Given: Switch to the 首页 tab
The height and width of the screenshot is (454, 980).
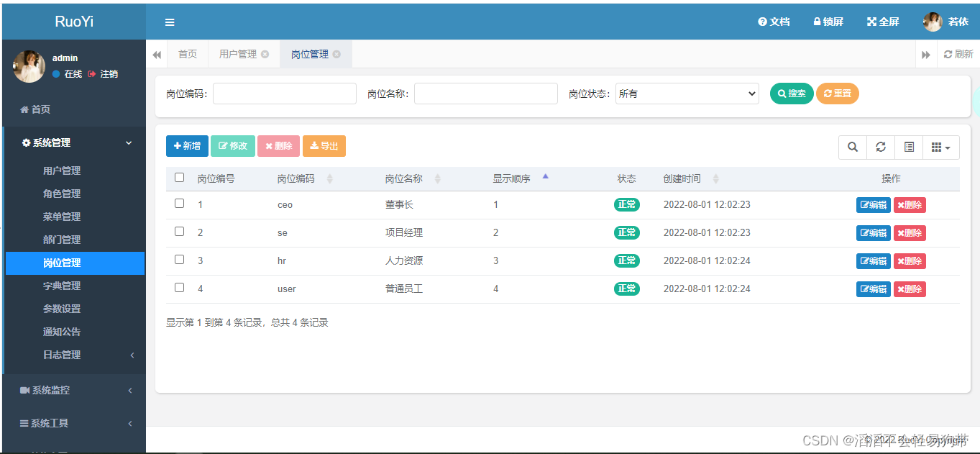Looking at the screenshot, I should click(188, 54).
